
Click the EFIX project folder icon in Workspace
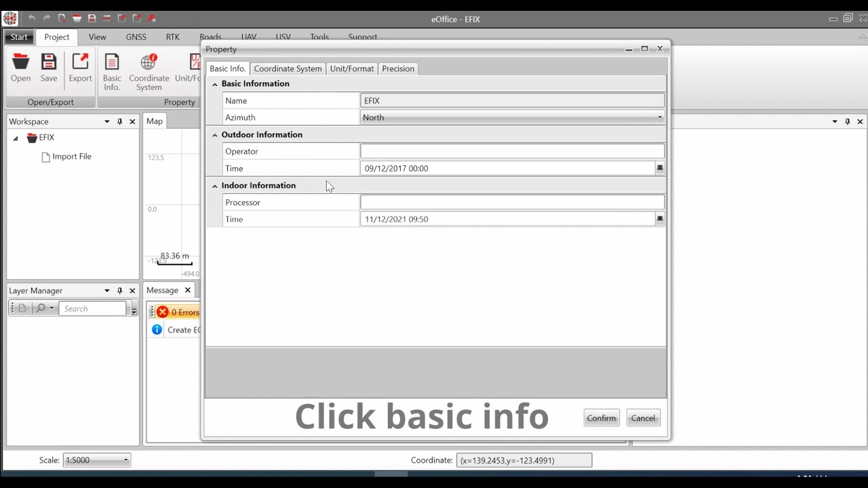(32, 138)
